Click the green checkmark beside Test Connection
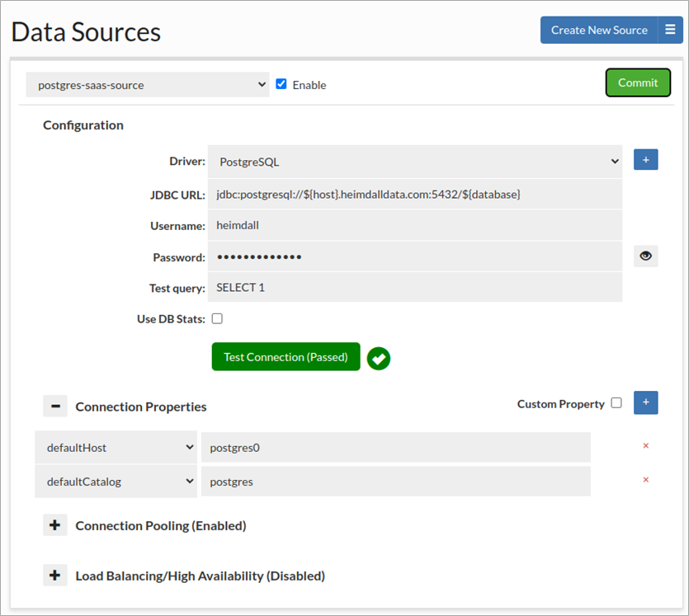 pyautogui.click(x=379, y=358)
